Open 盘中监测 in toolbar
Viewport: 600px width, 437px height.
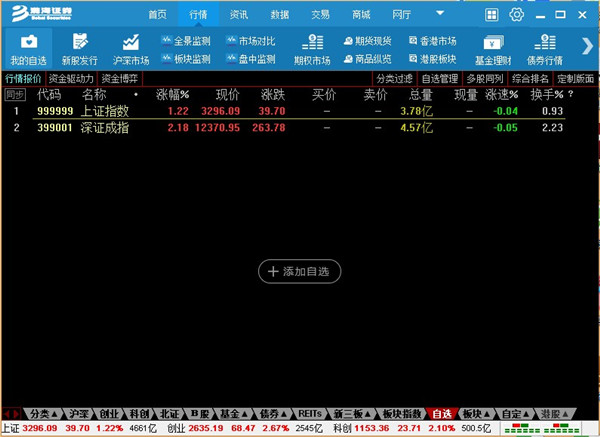(x=251, y=59)
